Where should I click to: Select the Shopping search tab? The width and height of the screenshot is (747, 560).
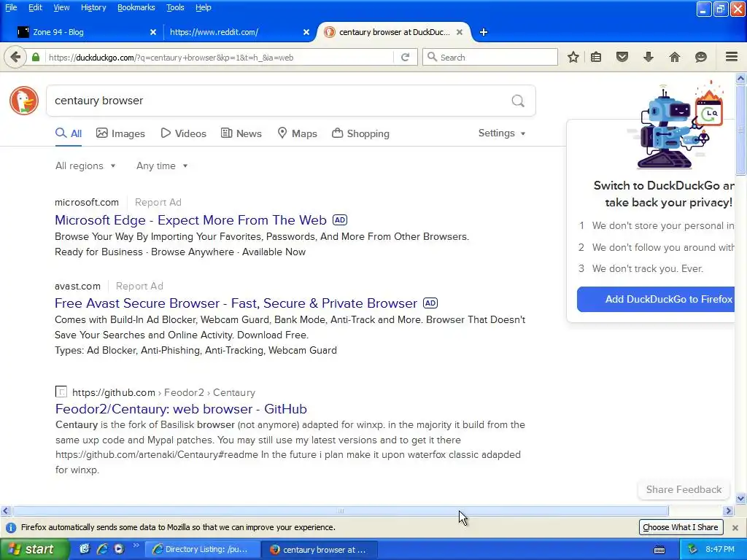[x=360, y=133]
